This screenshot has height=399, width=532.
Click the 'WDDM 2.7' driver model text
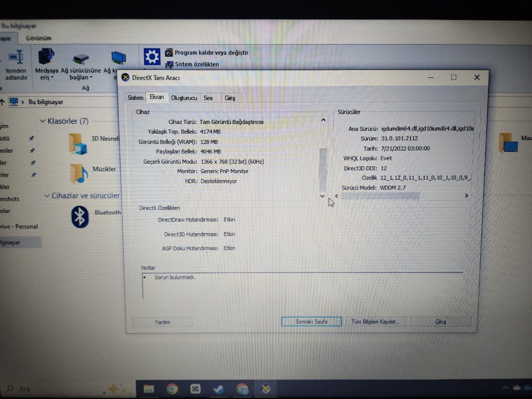(x=393, y=188)
